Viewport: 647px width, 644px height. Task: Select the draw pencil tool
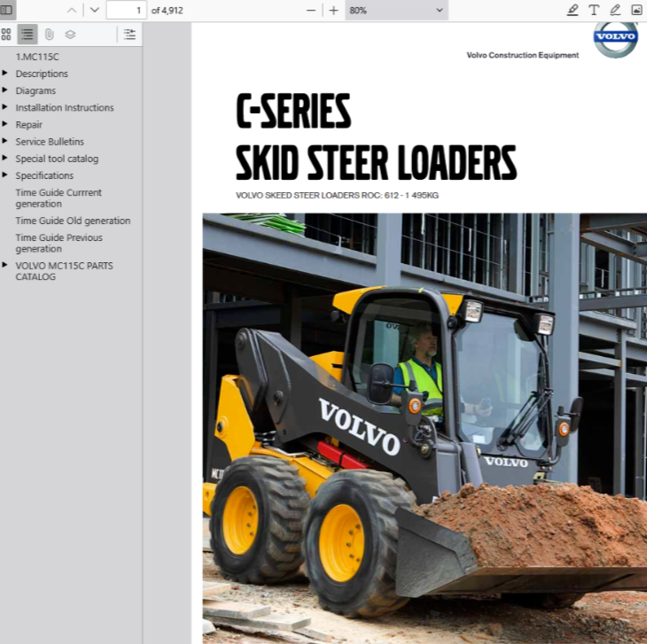[615, 11]
